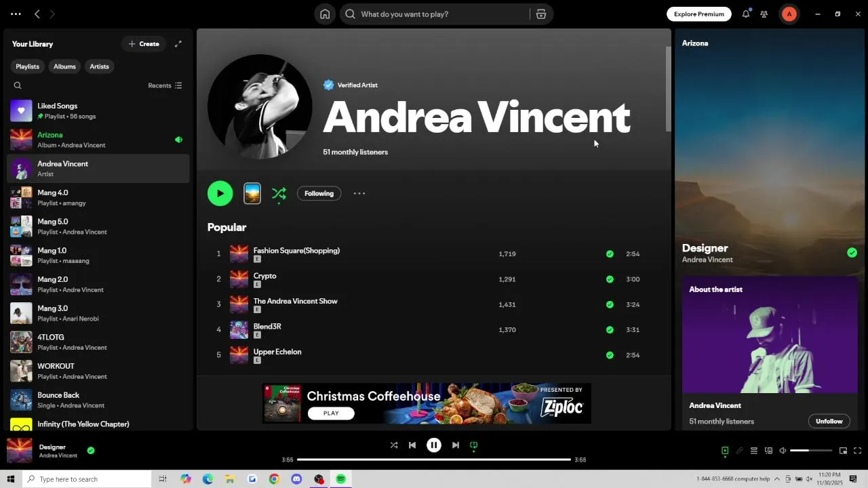Toggle shuffle in the player bar
Viewport: 868px width, 488px height.
[x=394, y=445]
